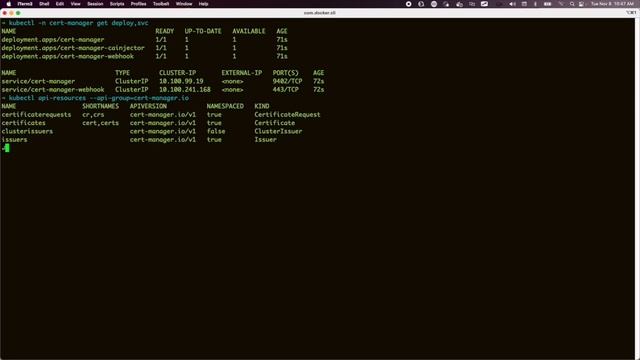Click the volume speaker icon in menu bar
Image resolution: width=640 pixels, height=360 pixels.
click(x=513, y=4)
